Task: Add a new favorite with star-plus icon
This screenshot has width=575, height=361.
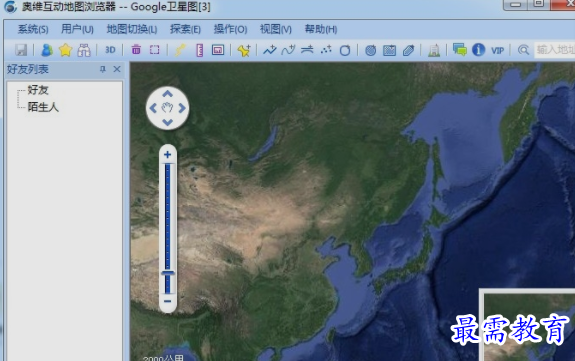Action: coord(244,50)
